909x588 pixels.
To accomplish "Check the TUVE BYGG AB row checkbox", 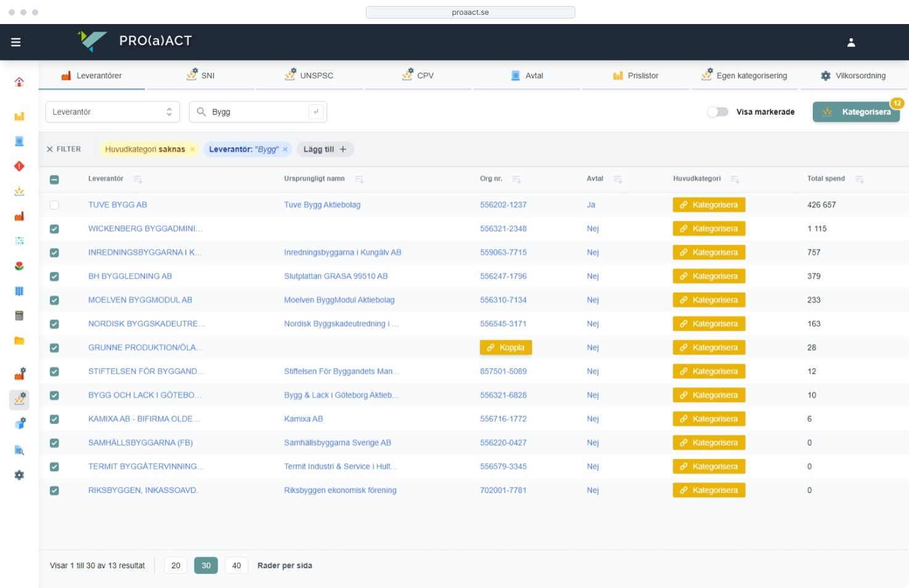I will coord(54,205).
